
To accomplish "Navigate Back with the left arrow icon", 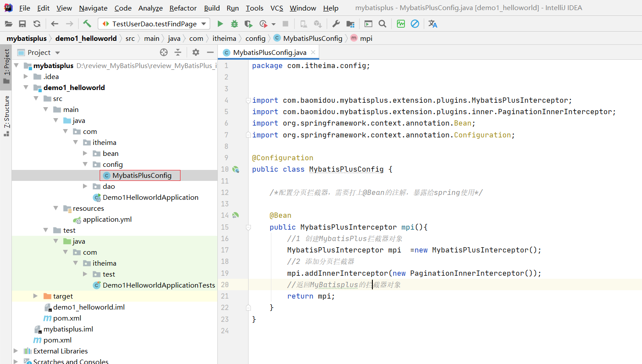I will tap(54, 24).
